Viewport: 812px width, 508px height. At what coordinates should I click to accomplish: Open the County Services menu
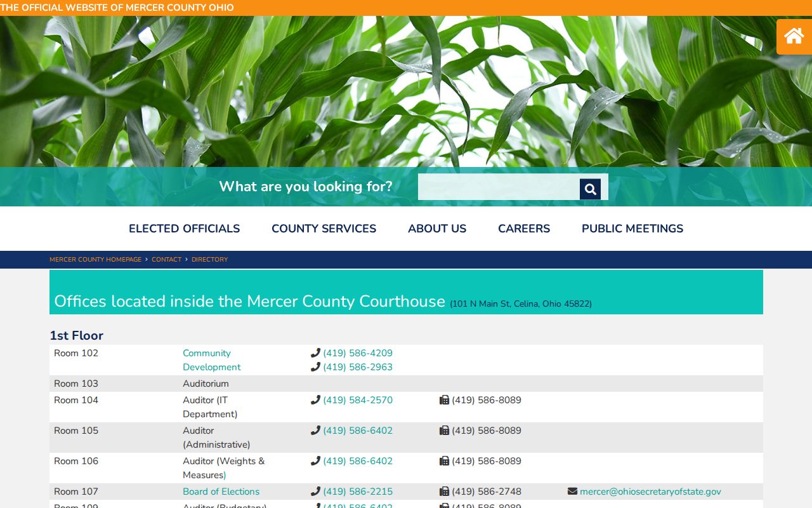click(324, 229)
